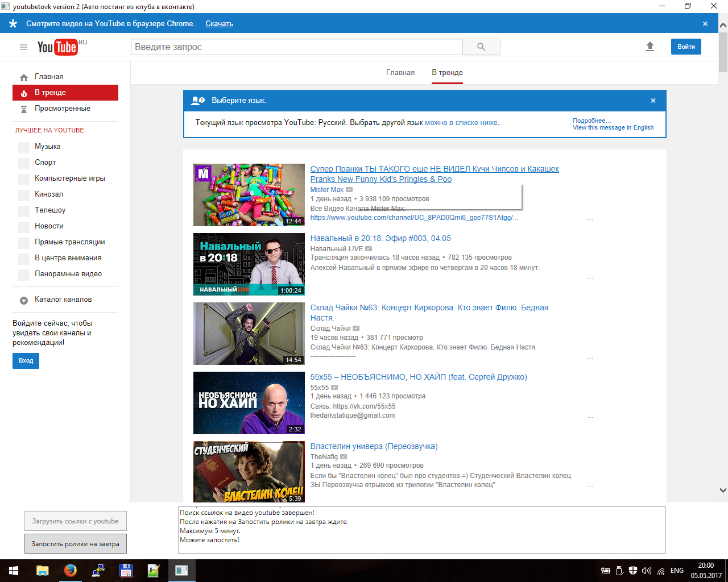Click можно в списке ниже link
This screenshot has width=728, height=582.
click(x=461, y=123)
